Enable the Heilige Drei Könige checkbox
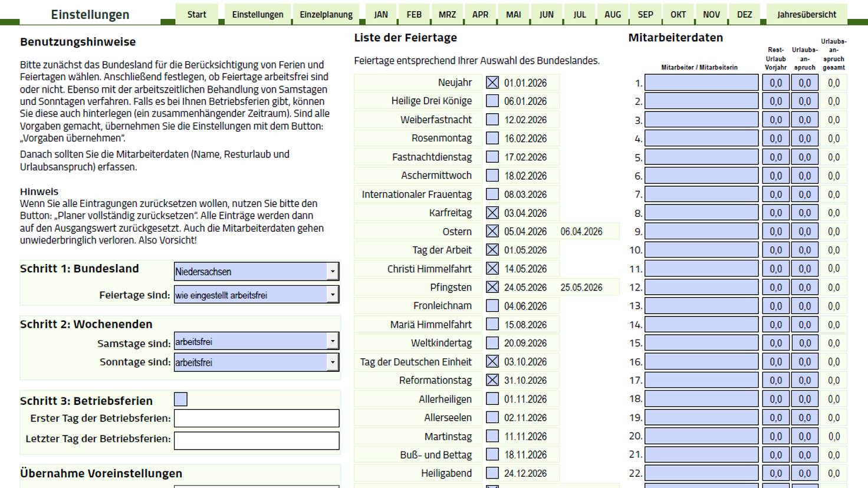This screenshot has height=488, width=868. 492,101
